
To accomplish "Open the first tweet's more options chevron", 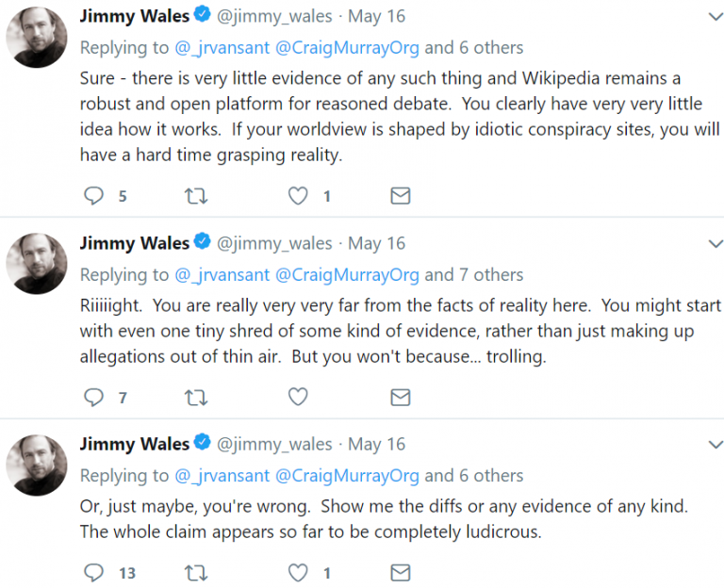I will click(x=714, y=17).
